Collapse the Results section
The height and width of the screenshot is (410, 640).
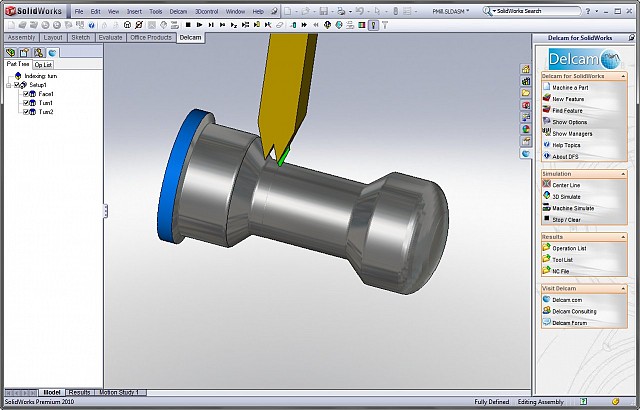pyautogui.click(x=623, y=237)
